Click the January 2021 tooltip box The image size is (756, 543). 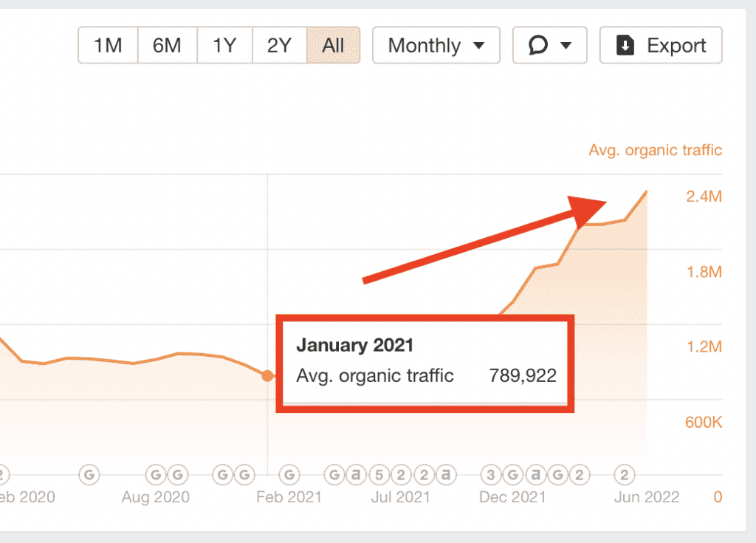coord(425,361)
